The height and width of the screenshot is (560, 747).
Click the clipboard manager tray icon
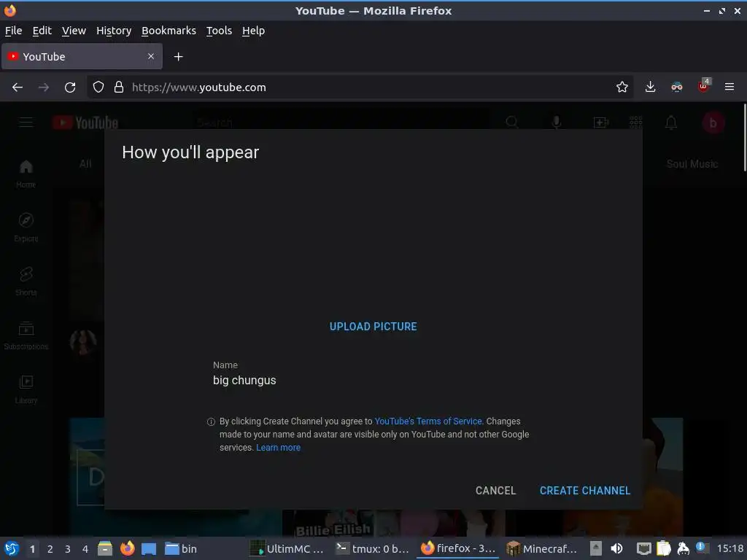[x=663, y=548]
